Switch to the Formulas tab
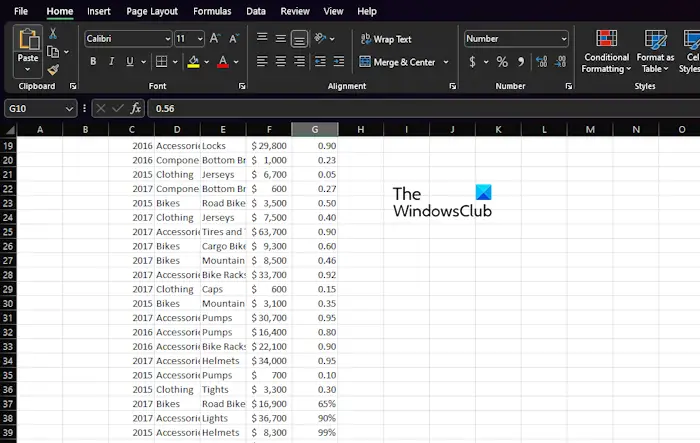The width and height of the screenshot is (700, 443). 212,11
